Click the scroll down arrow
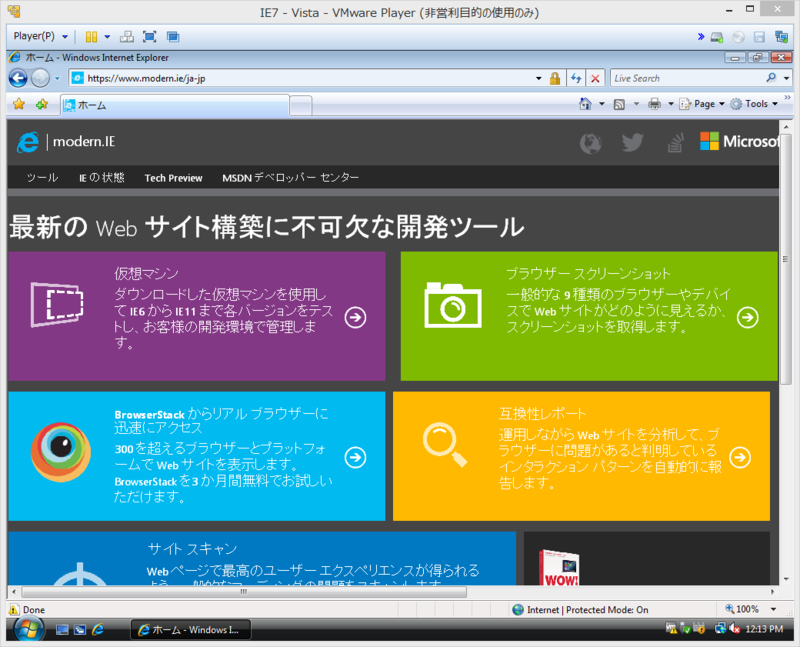Image resolution: width=800 pixels, height=647 pixels. (x=786, y=579)
